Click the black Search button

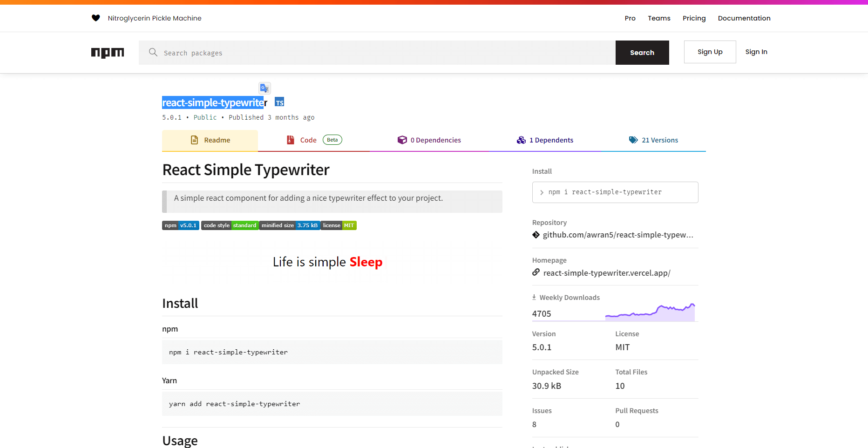642,53
